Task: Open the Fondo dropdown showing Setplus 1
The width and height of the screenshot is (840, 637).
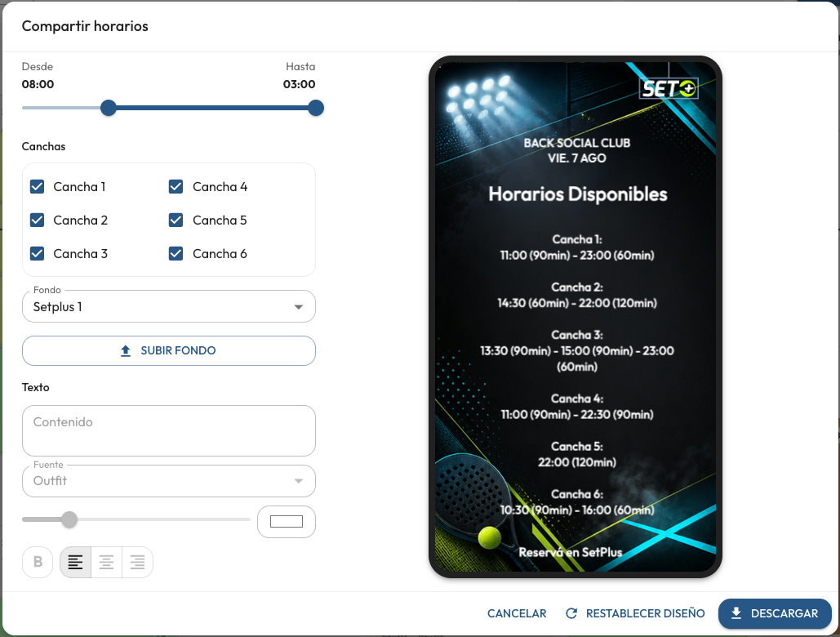Action: [x=169, y=306]
